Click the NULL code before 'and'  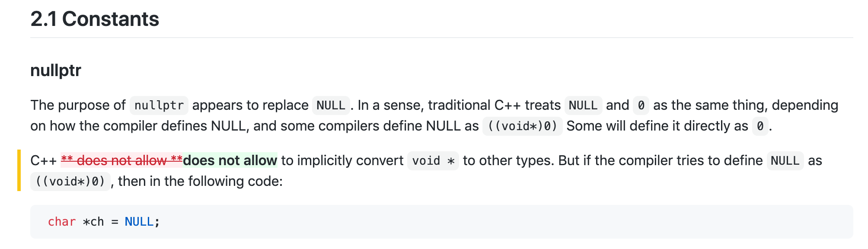(x=583, y=105)
